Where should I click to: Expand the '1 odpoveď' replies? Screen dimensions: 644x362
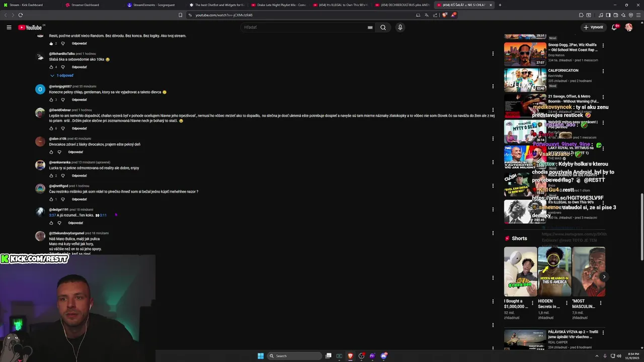point(62,75)
